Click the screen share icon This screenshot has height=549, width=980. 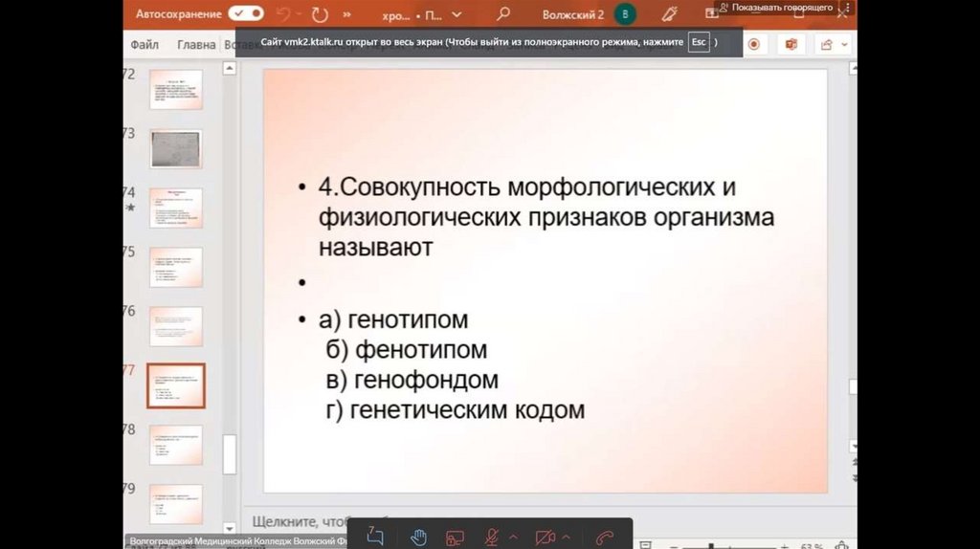point(455,538)
